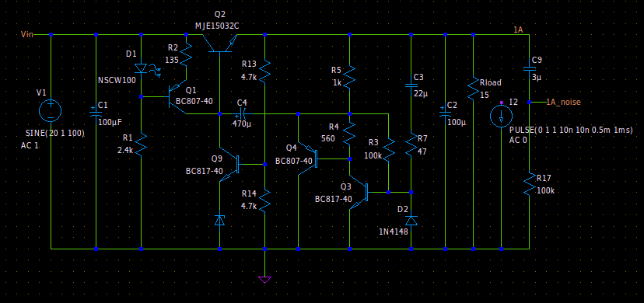Select the R7 resistor symbol
Image resolution: width=644 pixels, height=303 pixels.
pos(411,144)
